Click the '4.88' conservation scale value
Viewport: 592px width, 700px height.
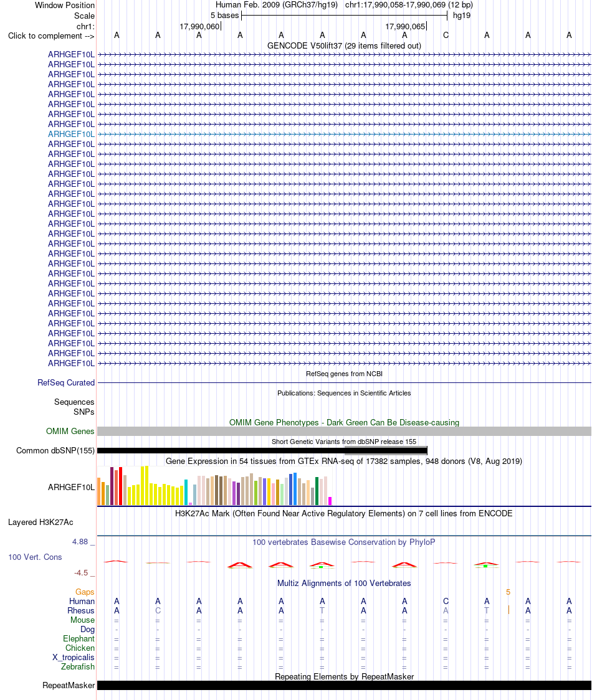click(80, 542)
